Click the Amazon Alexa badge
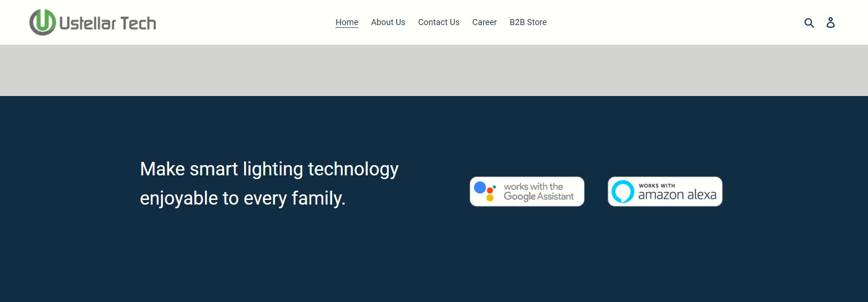 click(x=665, y=192)
